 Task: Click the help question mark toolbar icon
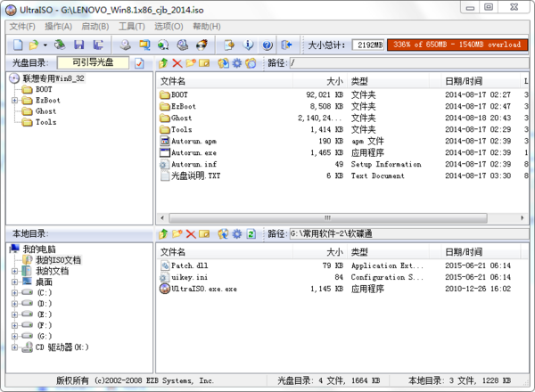coord(267,44)
